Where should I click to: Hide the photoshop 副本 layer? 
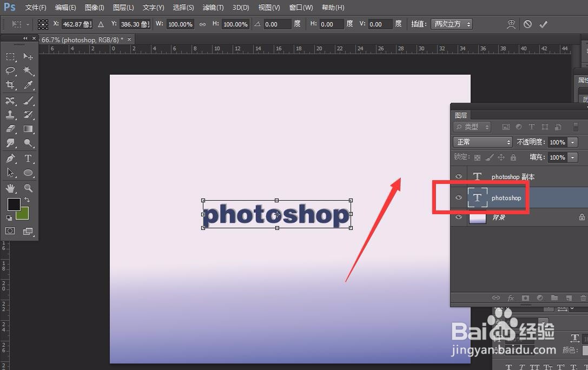[x=459, y=176]
